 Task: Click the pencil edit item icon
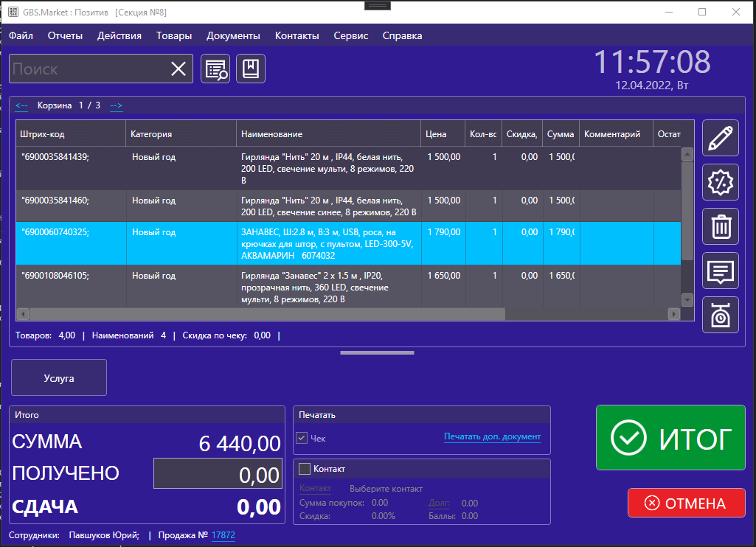click(x=721, y=139)
